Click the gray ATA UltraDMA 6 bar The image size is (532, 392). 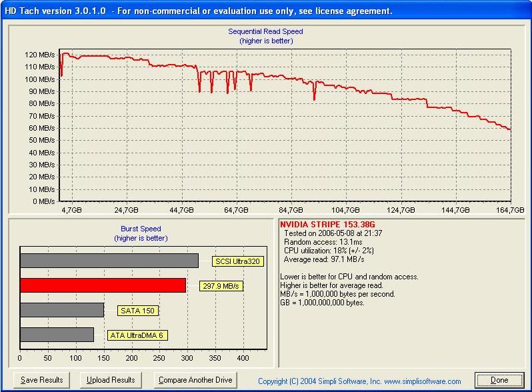[57, 335]
